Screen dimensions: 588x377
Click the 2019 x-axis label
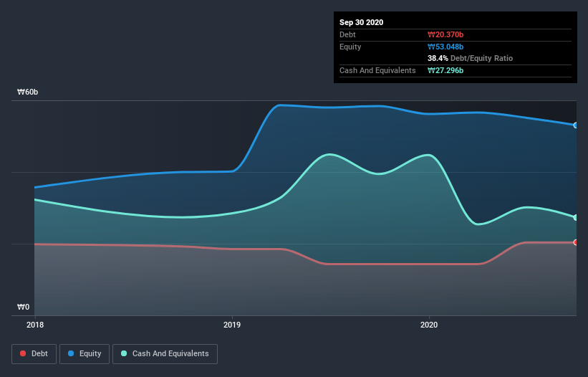(232, 325)
